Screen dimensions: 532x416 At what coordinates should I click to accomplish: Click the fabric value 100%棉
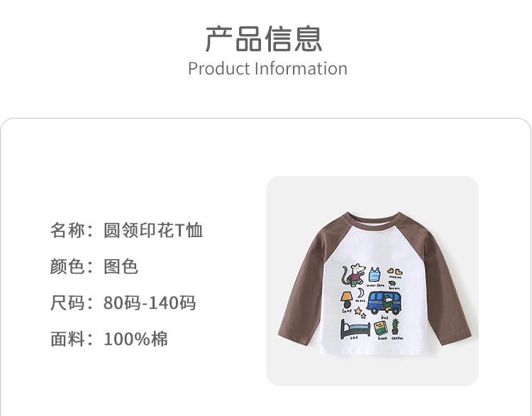(135, 339)
